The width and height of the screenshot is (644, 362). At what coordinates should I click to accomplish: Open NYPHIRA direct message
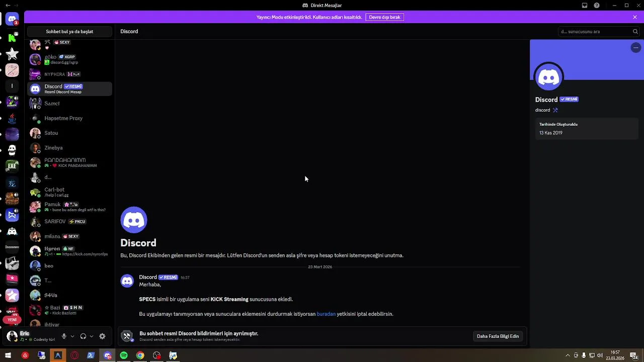pyautogui.click(x=69, y=74)
